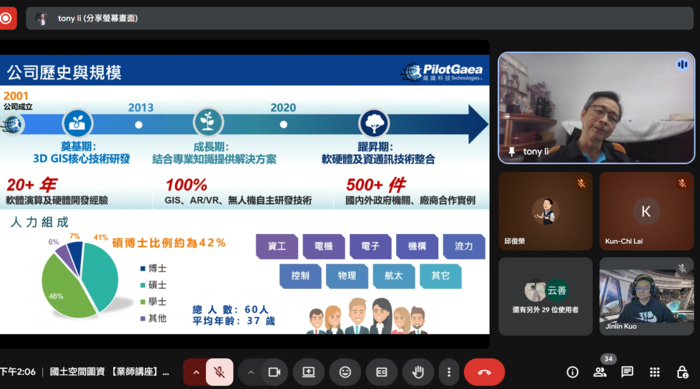Click the recording indicator icon
Image resolution: width=700 pixels, height=389 pixels.
(x=6, y=18)
